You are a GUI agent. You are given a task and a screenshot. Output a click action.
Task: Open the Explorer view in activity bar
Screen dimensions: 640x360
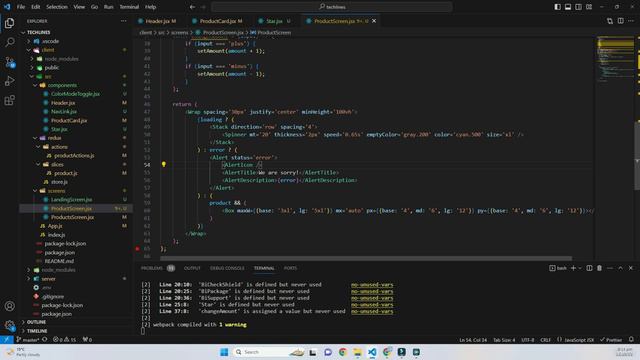[9, 23]
